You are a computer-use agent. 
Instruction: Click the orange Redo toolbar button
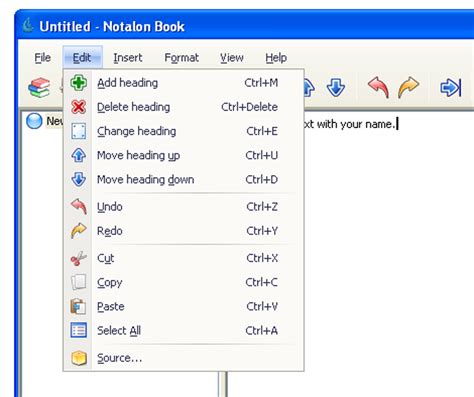tap(408, 87)
